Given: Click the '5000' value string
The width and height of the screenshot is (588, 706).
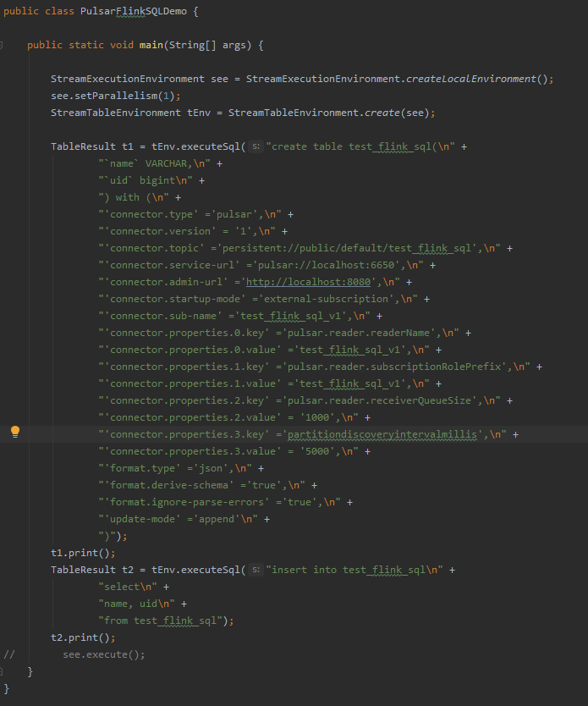Looking at the screenshot, I should 317,451.
